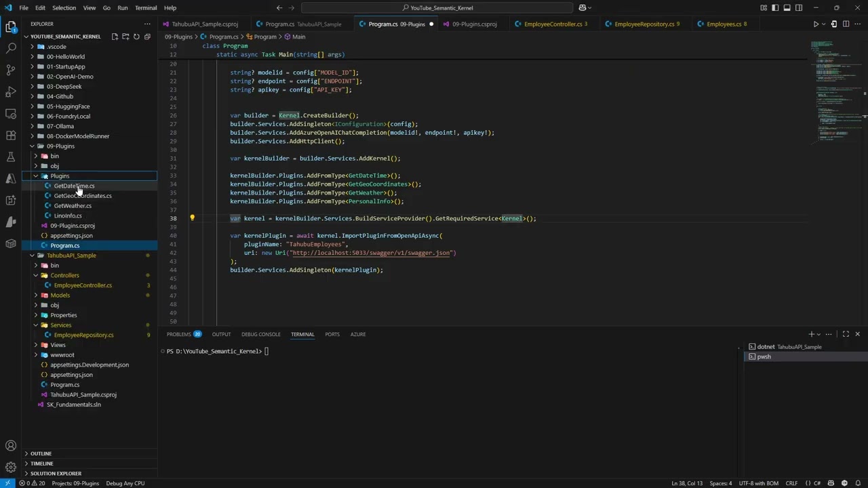Switch to the OUTPUT panel tab
The image size is (868, 488).
point(221,334)
